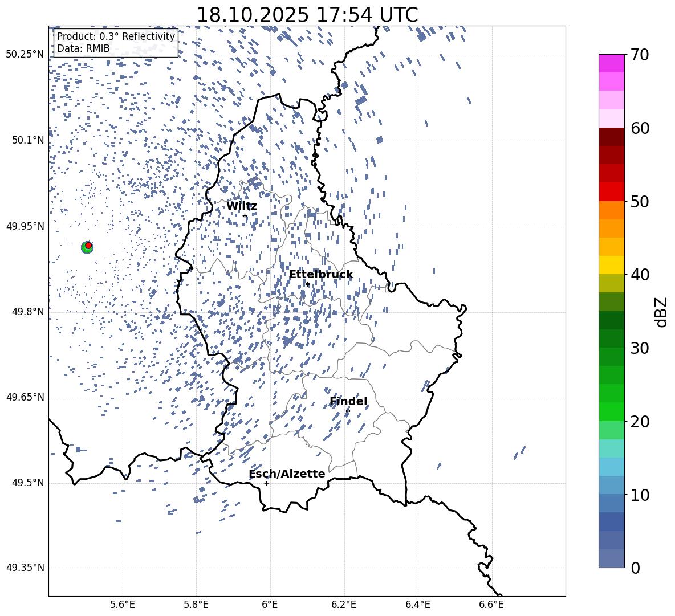This screenshot has width=675, height=616.
Task: Click the Findel station cross marker
Action: 348,411
